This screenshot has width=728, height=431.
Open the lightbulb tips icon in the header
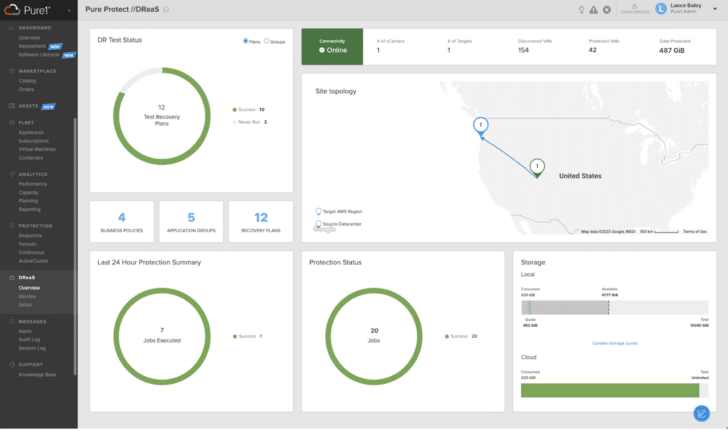coord(581,10)
